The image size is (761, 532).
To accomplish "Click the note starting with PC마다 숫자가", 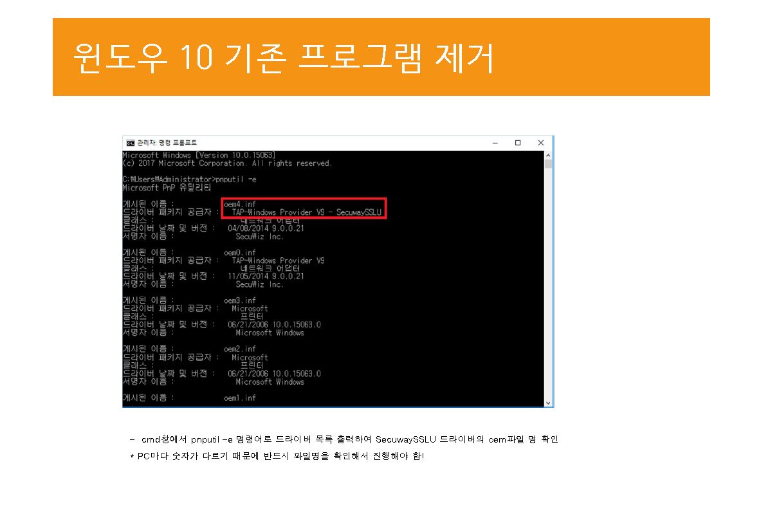I will tap(277, 456).
